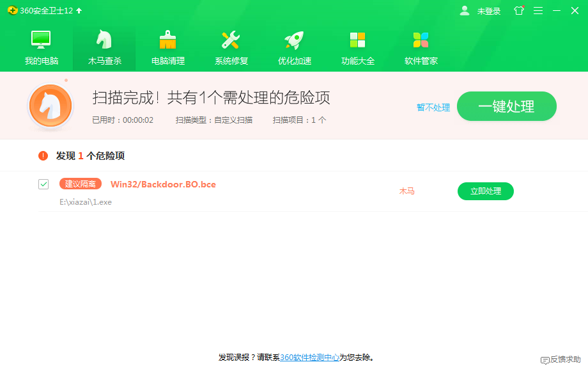Click the Win32/Backdoor.BO.bce threat name

163,184
